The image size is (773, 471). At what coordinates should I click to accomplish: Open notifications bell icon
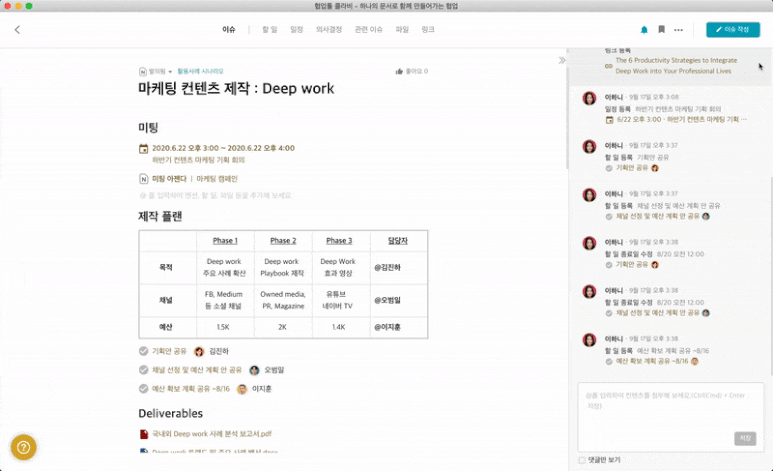(644, 30)
